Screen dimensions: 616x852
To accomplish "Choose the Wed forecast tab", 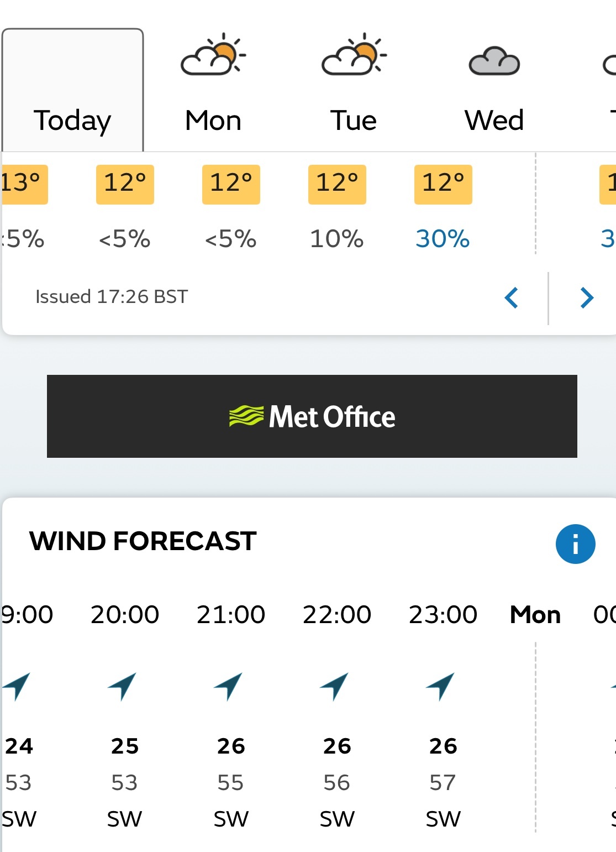I will pyautogui.click(x=494, y=90).
